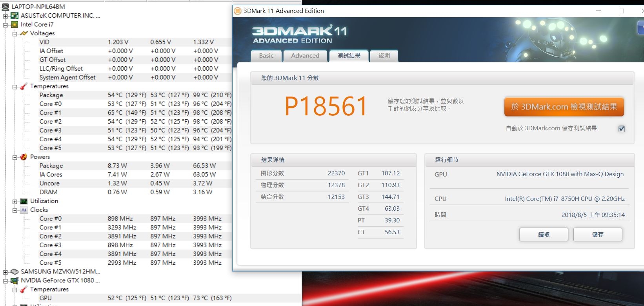Click the 3DMark 11 title bar app icon
This screenshot has height=306, width=644.
237,11
